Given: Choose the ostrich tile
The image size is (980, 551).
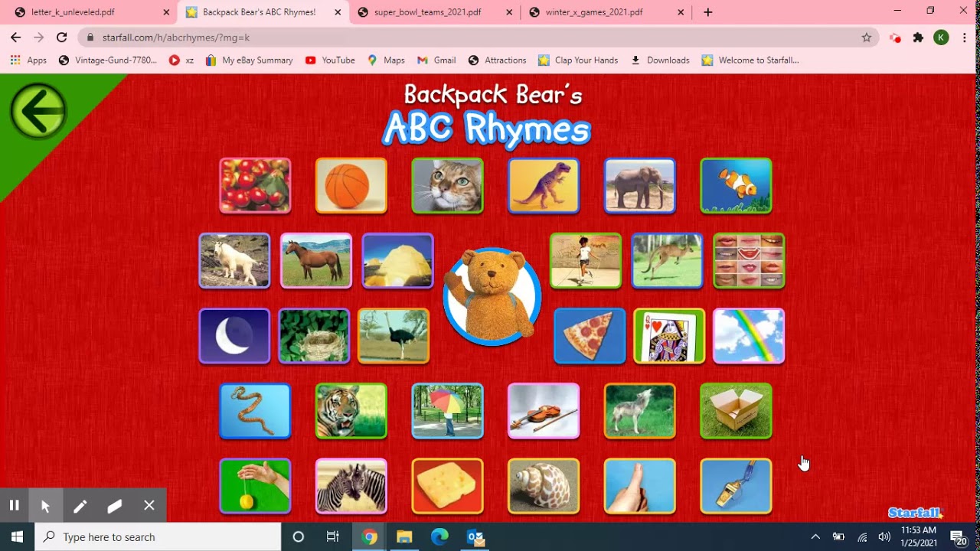Looking at the screenshot, I should [x=394, y=335].
